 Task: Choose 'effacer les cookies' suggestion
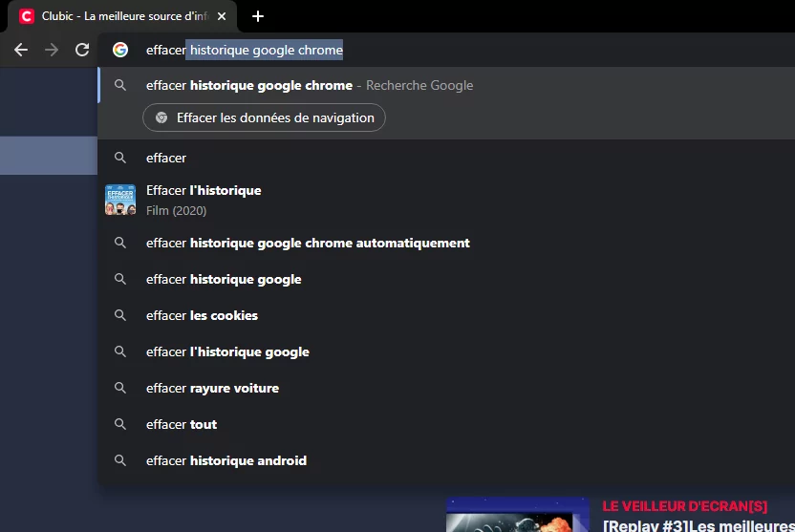[446, 315]
